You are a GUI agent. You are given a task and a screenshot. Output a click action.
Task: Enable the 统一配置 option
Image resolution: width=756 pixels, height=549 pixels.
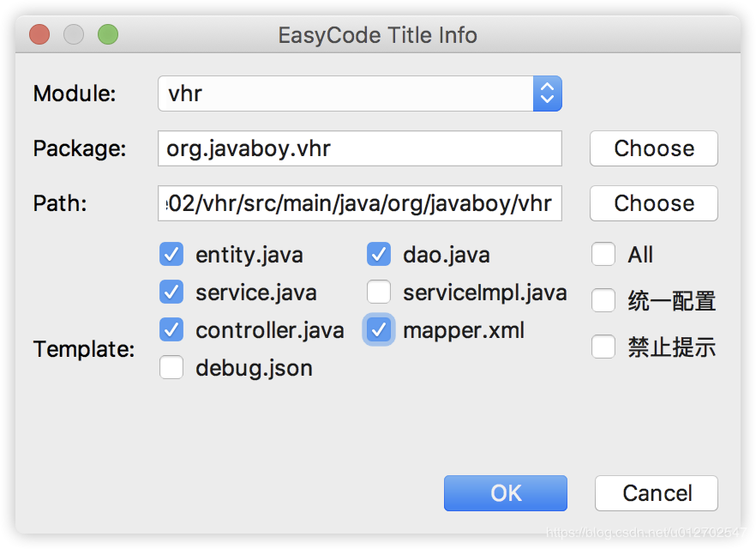(603, 299)
